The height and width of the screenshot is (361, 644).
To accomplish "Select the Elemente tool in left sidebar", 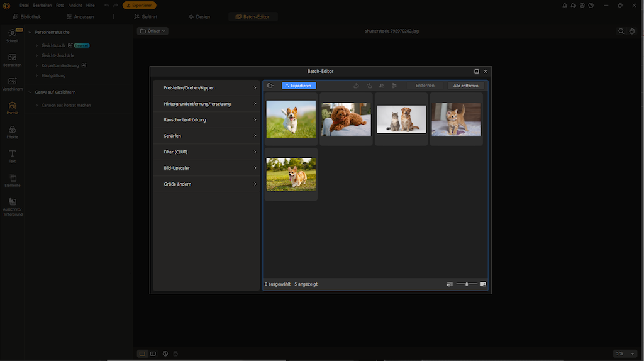I will pyautogui.click(x=12, y=181).
